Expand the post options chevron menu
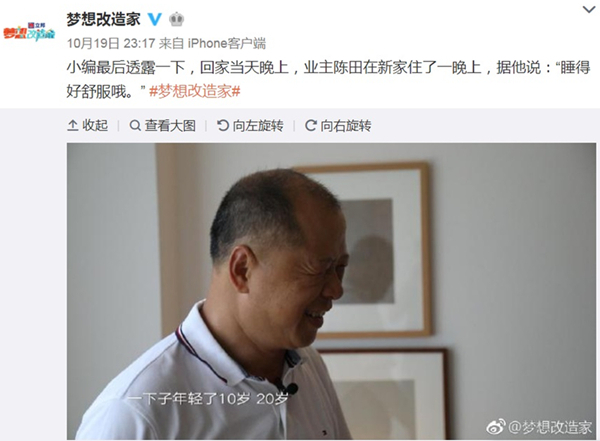 [x=589, y=10]
